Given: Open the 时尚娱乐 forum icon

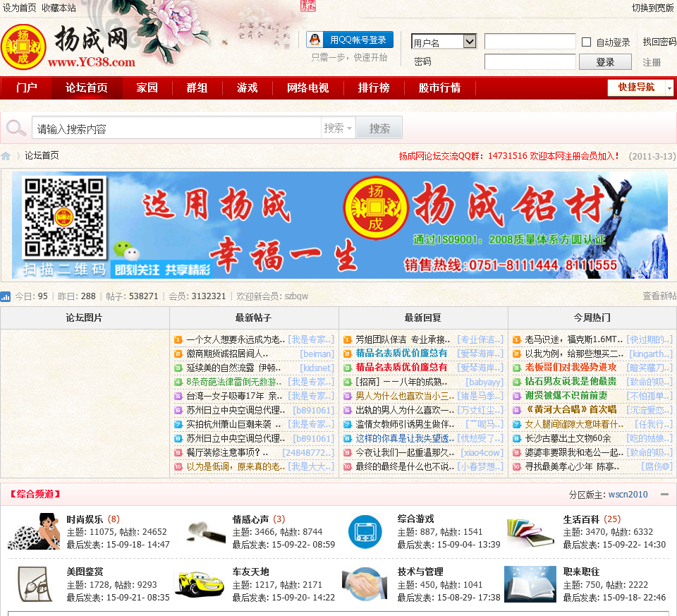Looking at the screenshot, I should (x=34, y=531).
